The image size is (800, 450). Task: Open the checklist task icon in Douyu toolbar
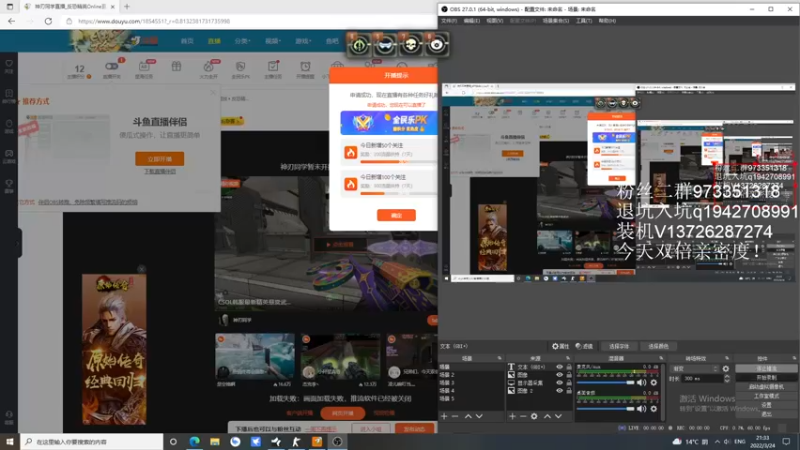tap(273, 66)
